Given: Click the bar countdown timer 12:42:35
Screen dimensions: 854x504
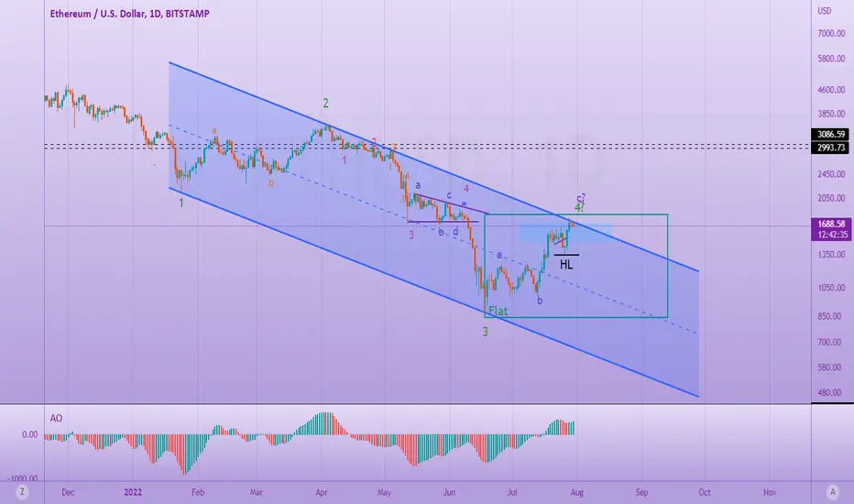Looking at the screenshot, I should (x=831, y=235).
